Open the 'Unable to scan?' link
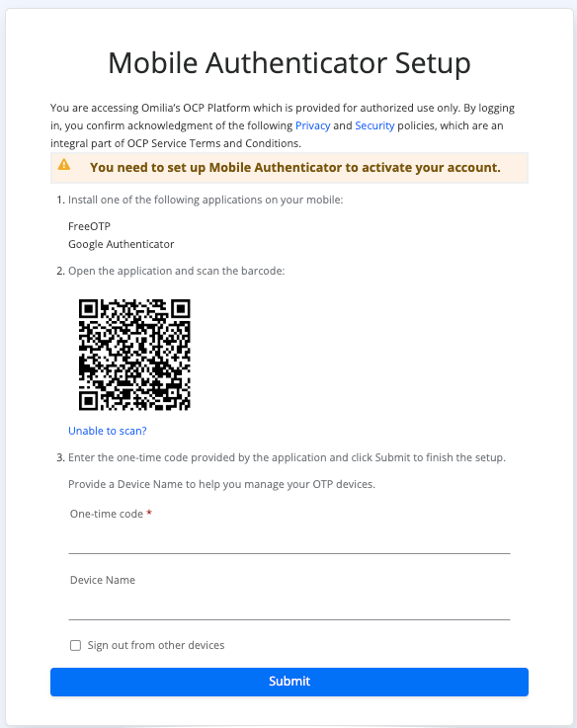 tap(108, 431)
